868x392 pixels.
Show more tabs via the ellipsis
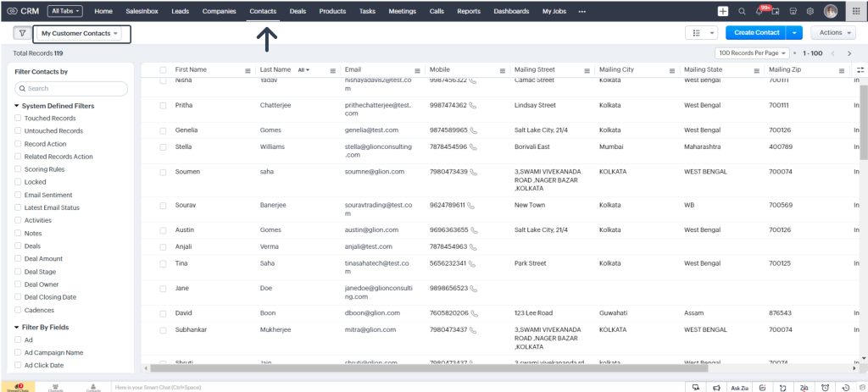click(x=581, y=11)
